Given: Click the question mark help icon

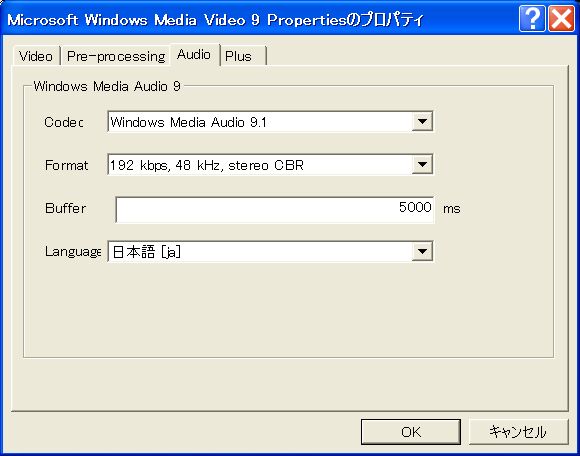Looking at the screenshot, I should 532,18.
